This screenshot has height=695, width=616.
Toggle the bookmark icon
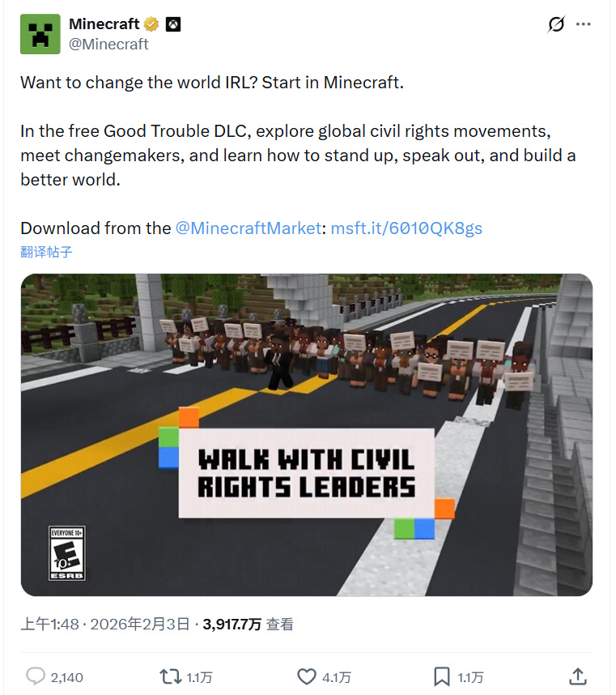(x=441, y=676)
